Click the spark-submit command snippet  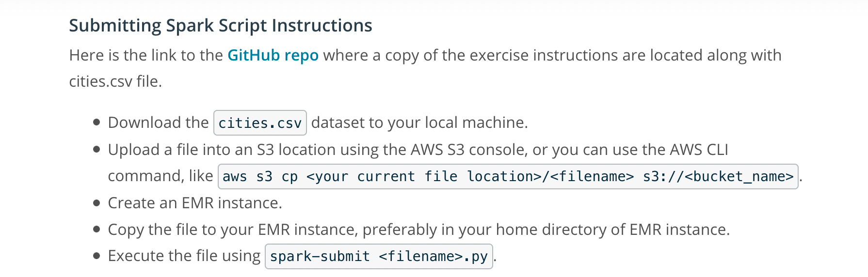pyautogui.click(x=379, y=256)
